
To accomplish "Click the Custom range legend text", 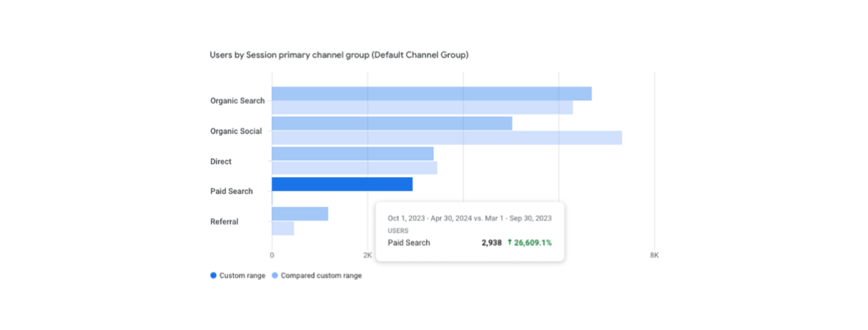I will pyautogui.click(x=242, y=276).
